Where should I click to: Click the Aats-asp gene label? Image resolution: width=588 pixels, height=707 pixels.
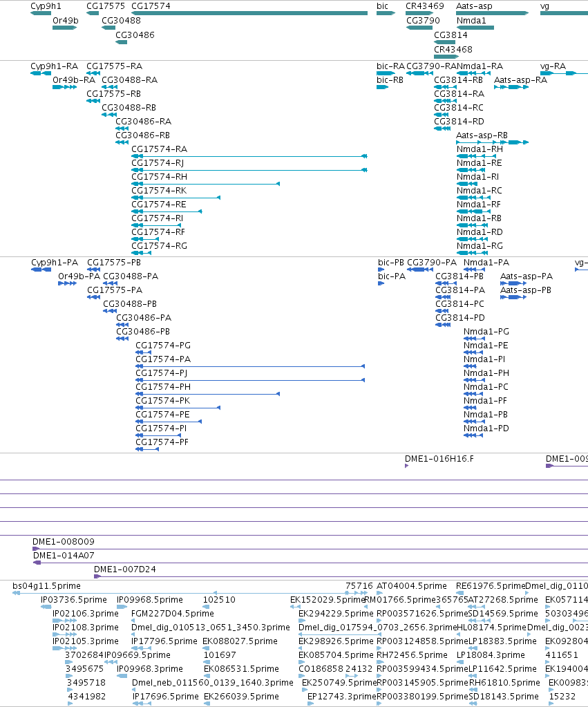click(x=475, y=6)
